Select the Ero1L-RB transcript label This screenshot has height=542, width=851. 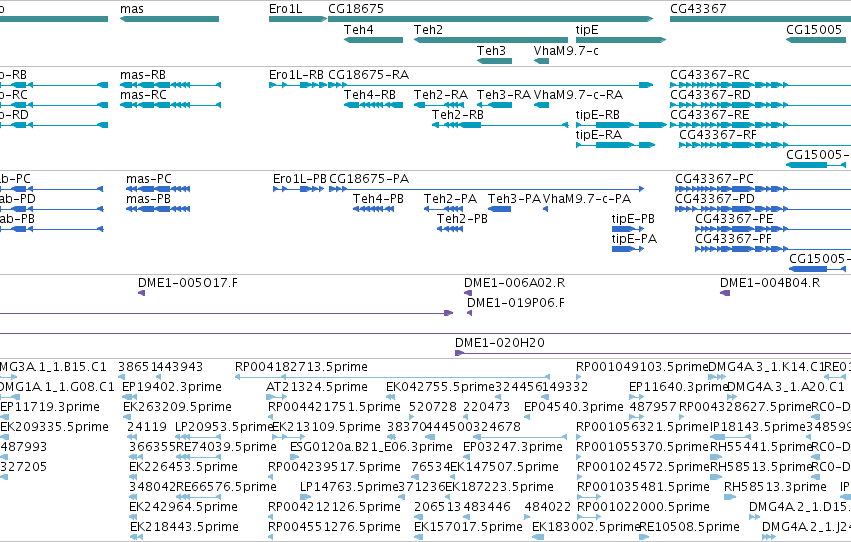coord(296,75)
